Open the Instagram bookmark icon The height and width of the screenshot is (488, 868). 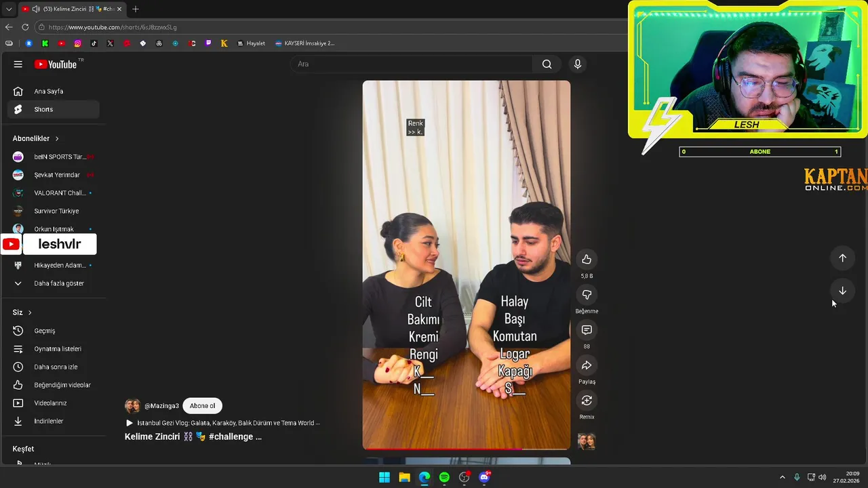pyautogui.click(x=77, y=43)
